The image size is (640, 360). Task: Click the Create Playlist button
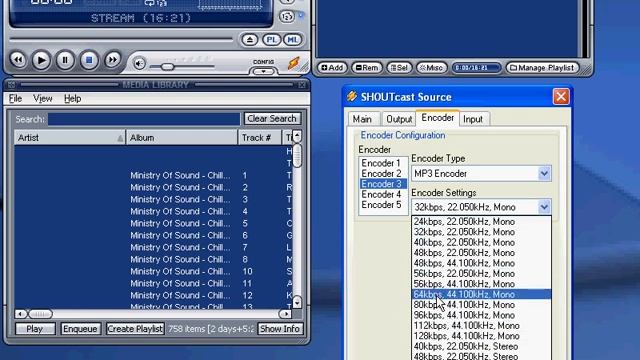pos(135,329)
